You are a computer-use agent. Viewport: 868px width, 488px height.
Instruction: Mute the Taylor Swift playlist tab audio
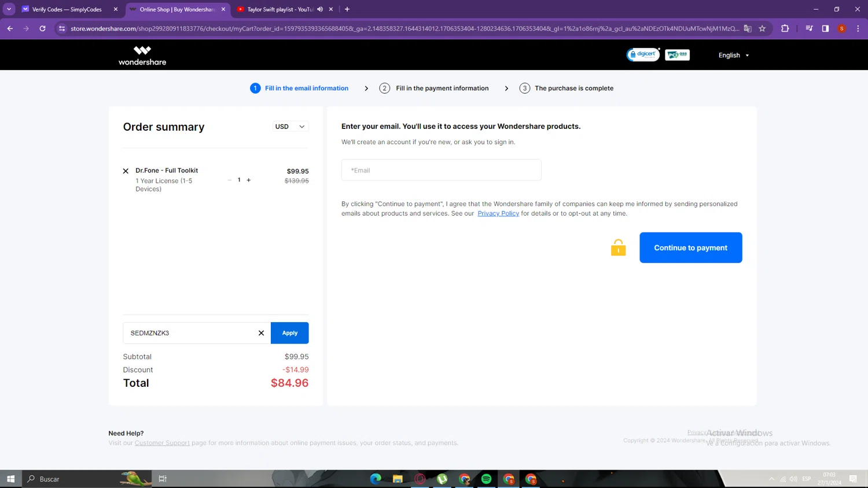pos(320,9)
